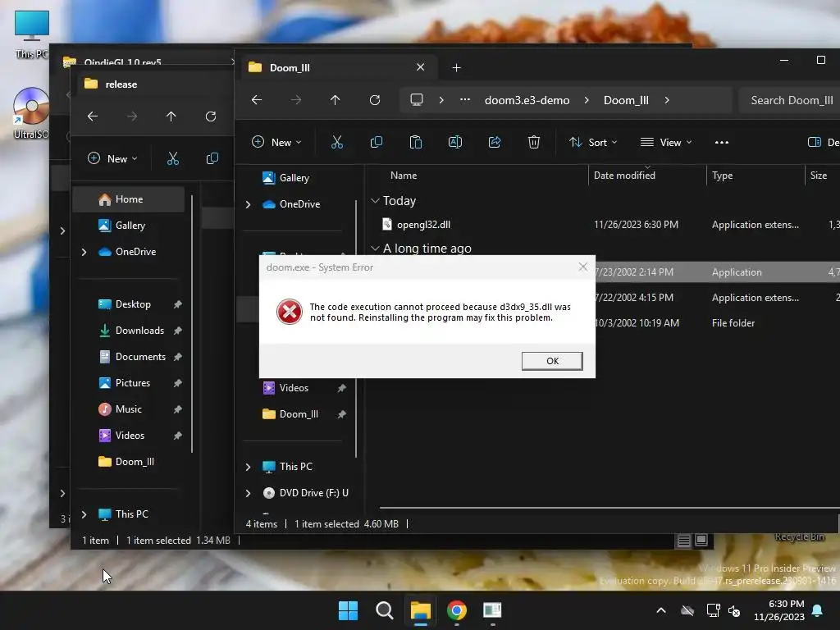
Task: Toggle the Details pane button
Action: [824, 142]
